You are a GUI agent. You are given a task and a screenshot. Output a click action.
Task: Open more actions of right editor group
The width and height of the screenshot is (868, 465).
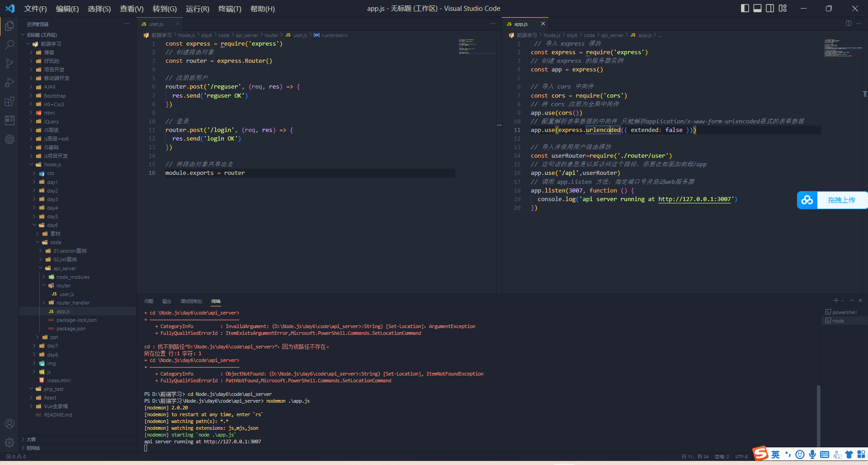tap(859, 23)
